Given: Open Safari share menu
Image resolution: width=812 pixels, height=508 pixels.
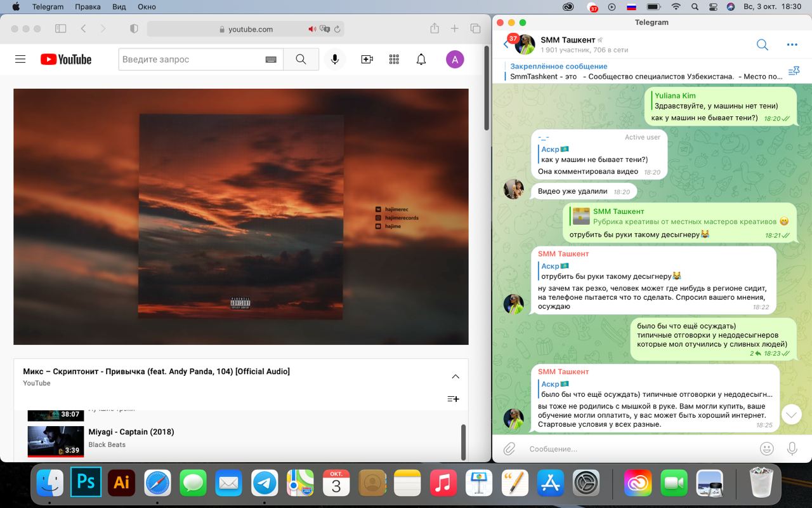Looking at the screenshot, I should (435, 28).
